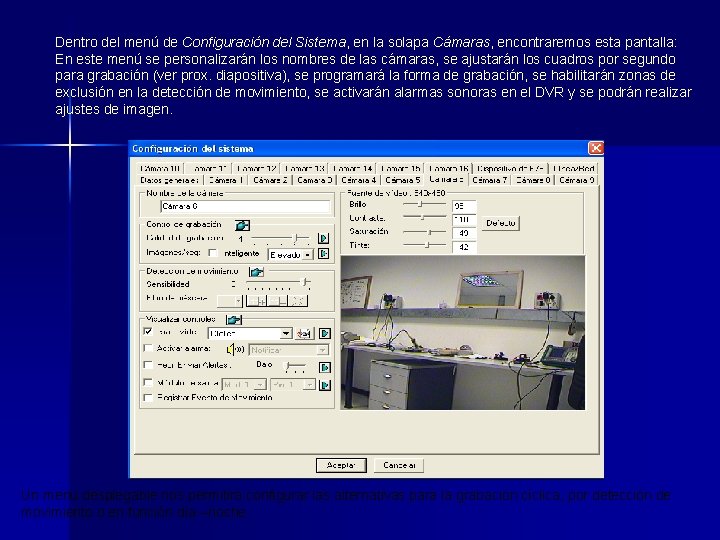720x540 pixels.
Task: Uncheck the checkbox beside the Cíclica dropdown
Action: (x=148, y=332)
